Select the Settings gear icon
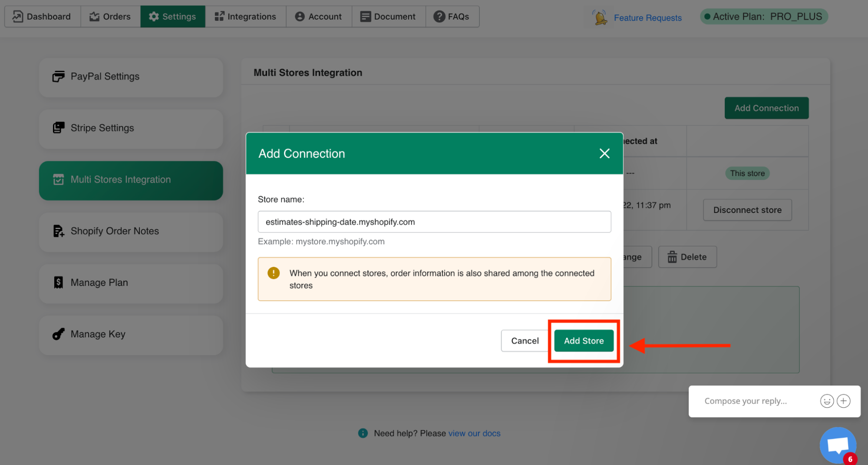868x465 pixels. [x=154, y=16]
